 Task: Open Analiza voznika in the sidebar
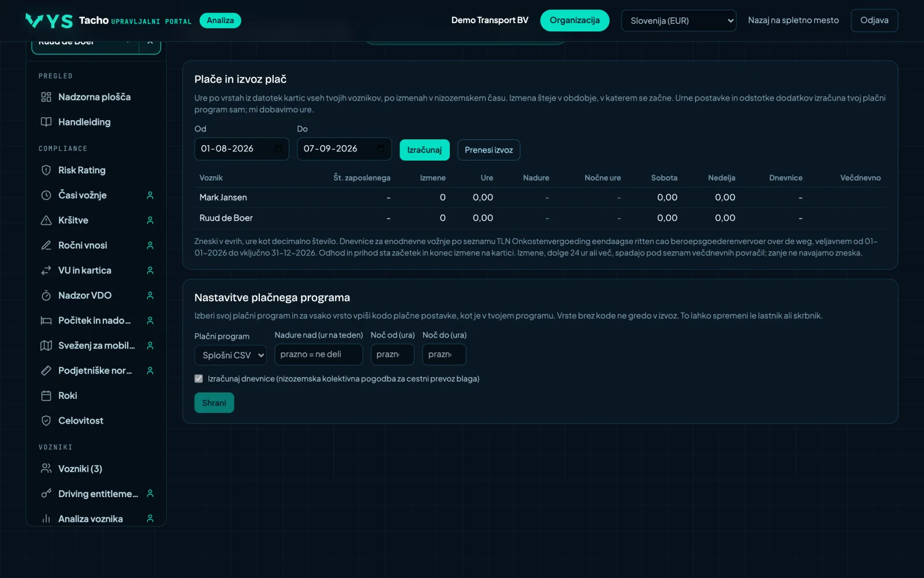tap(90, 519)
